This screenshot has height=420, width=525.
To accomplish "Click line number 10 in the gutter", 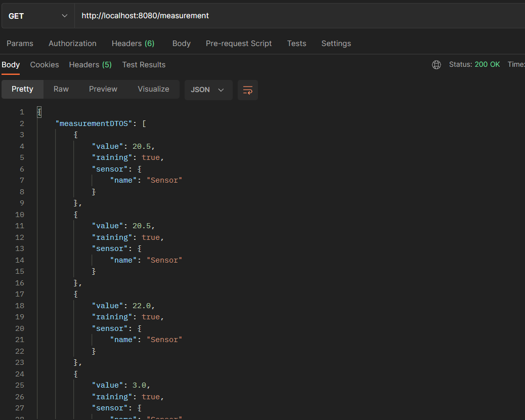I will [x=20, y=215].
